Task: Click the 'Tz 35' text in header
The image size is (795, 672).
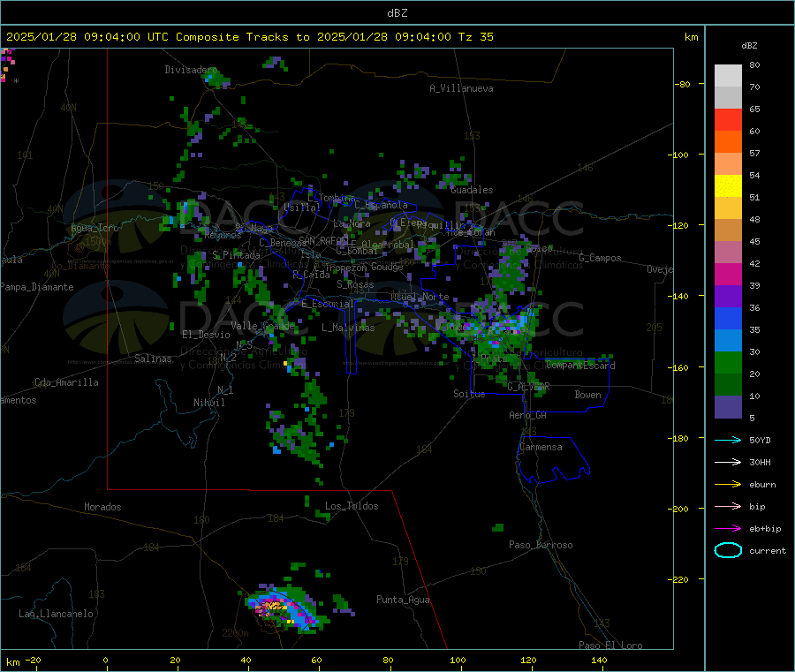Action: pos(475,37)
